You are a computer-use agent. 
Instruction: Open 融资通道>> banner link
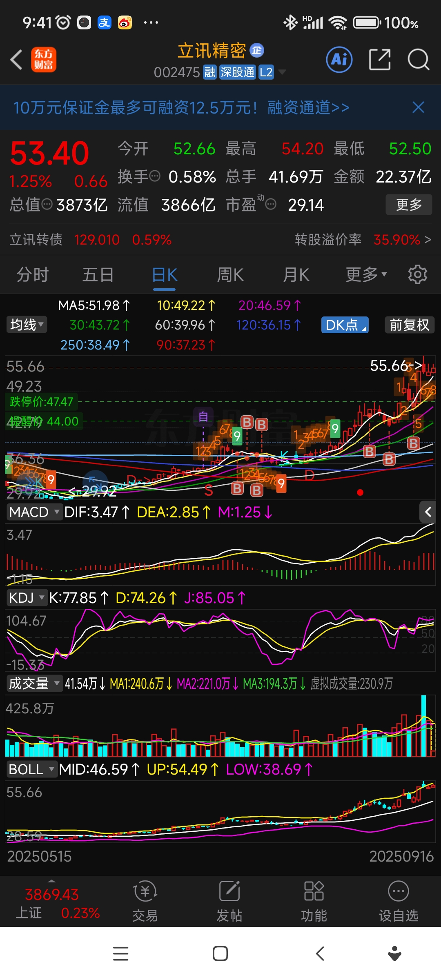coord(308,107)
